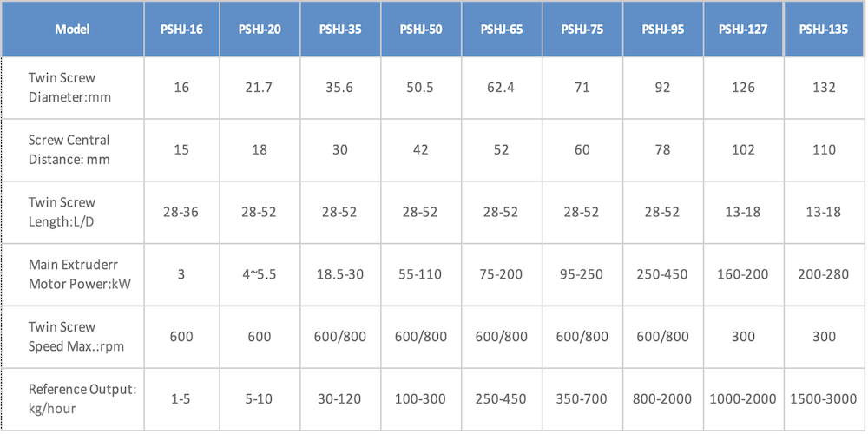Image resolution: width=868 pixels, height=434 pixels.
Task: Click the PSHJ-35 column header
Action: click(x=340, y=30)
